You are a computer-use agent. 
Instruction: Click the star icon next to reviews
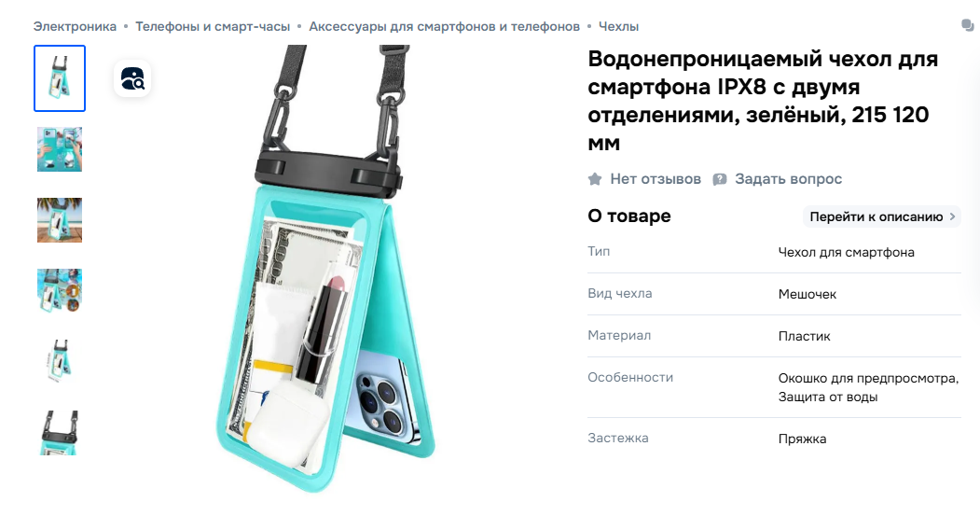(x=595, y=179)
